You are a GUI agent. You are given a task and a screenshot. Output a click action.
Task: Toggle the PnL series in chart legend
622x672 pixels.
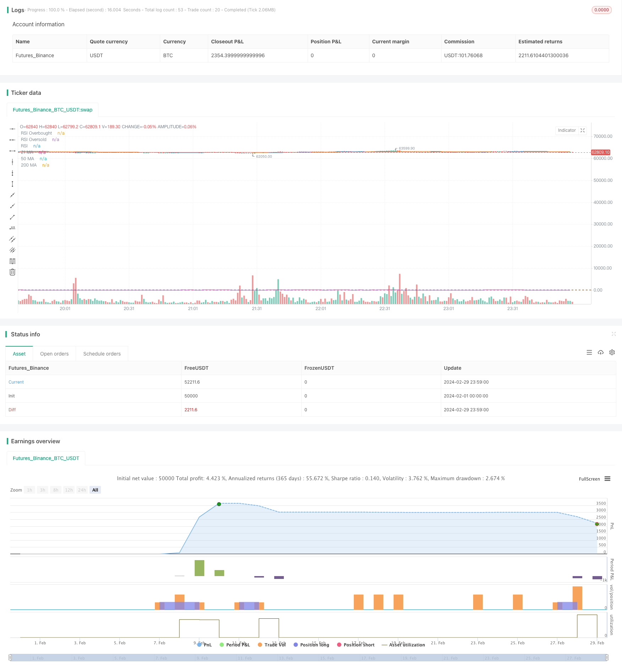click(x=205, y=645)
